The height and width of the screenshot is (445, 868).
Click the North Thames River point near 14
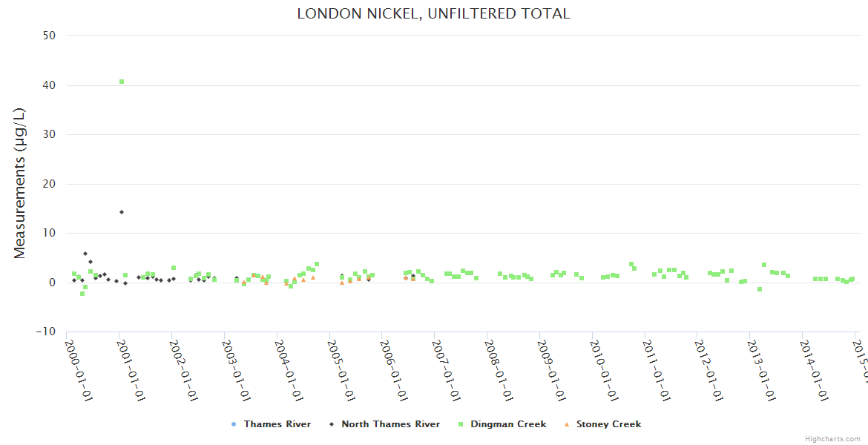(122, 212)
